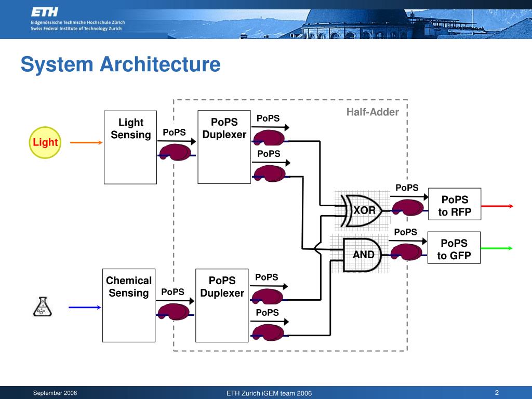Image resolution: width=532 pixels, height=399 pixels.
Task: Select the Light Sensing box
Action: pyautogui.click(x=130, y=147)
